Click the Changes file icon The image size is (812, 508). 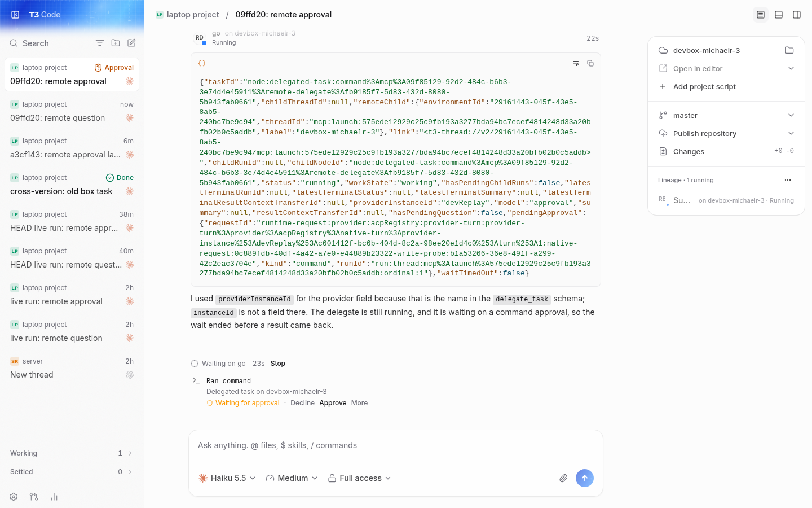click(x=663, y=151)
